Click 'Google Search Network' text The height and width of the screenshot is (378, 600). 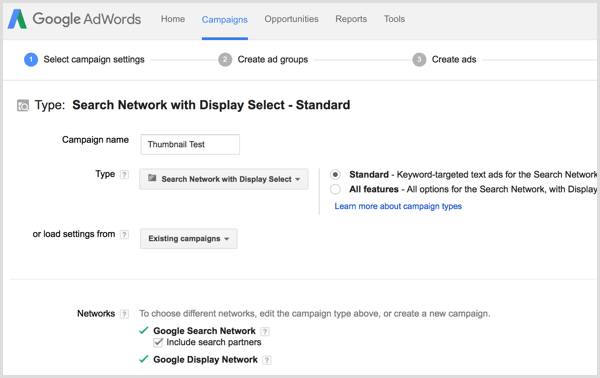pos(204,331)
